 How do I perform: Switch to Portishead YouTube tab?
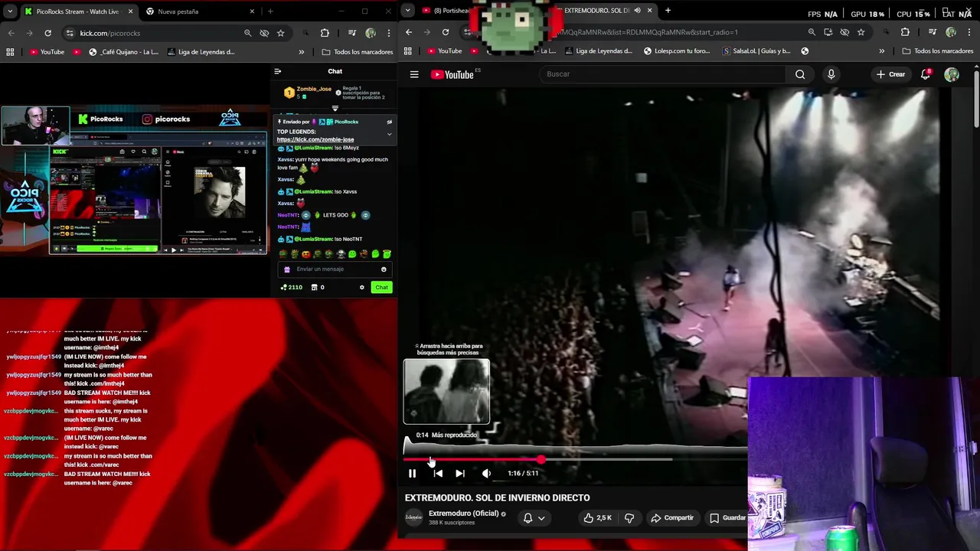448,11
